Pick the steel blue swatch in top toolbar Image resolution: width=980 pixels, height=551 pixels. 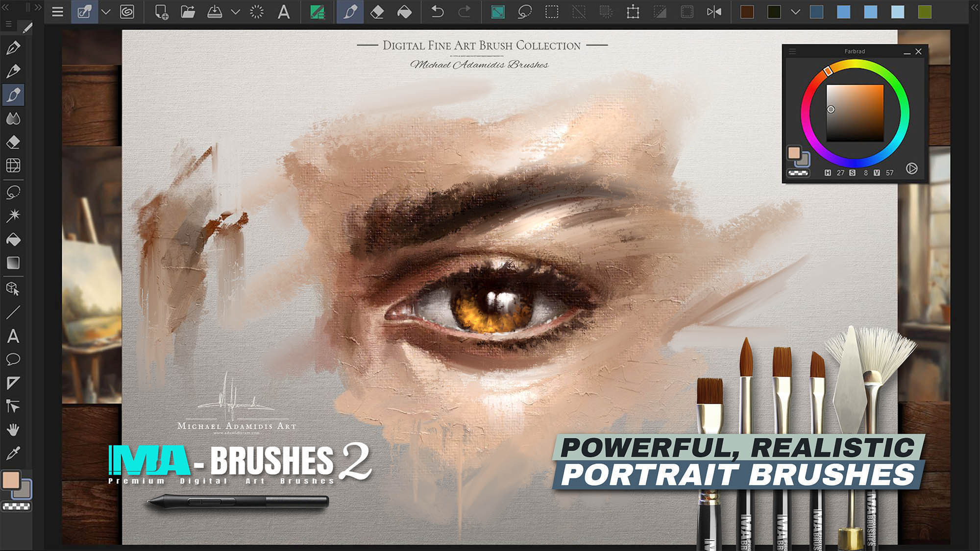pyautogui.click(x=817, y=12)
